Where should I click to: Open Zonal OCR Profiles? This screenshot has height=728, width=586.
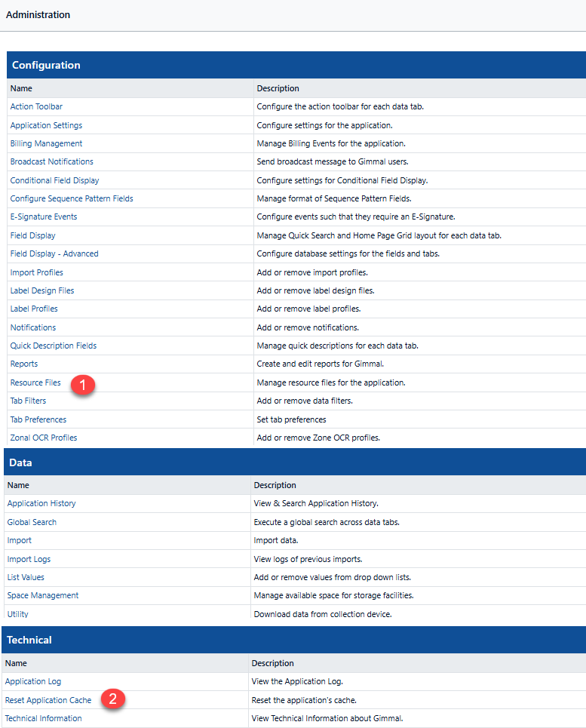coord(44,438)
